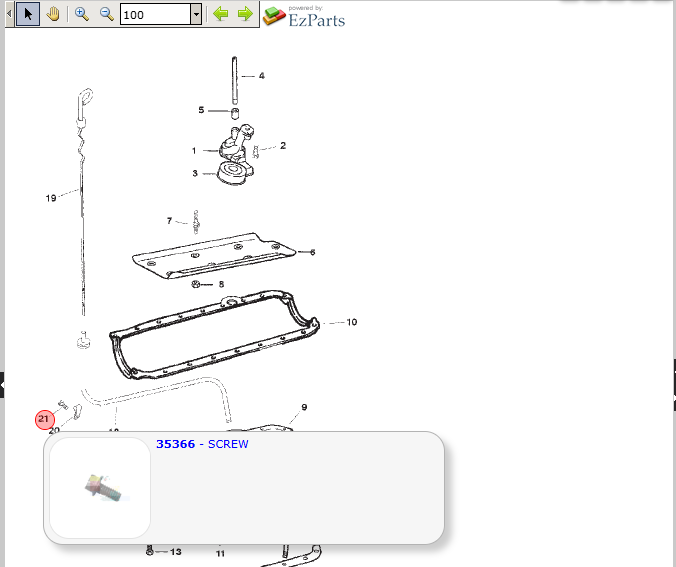
Task: Select callout 6 baffle plate label
Action: [x=313, y=252]
